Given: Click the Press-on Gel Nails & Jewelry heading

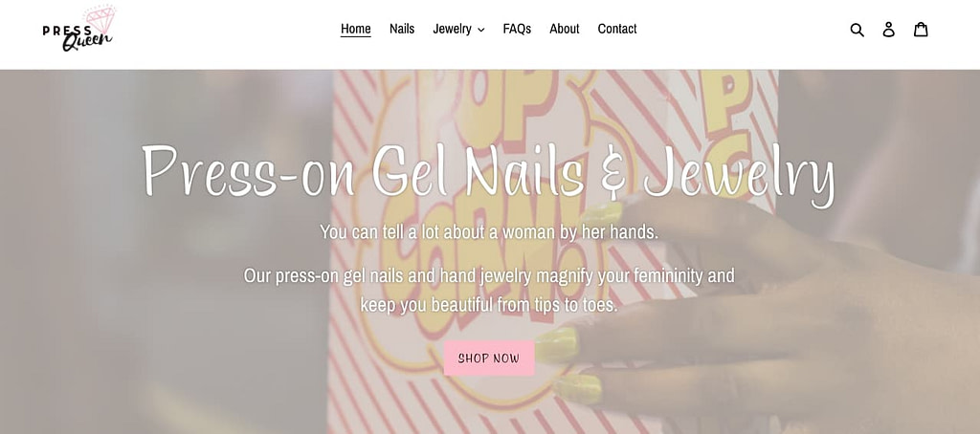Looking at the screenshot, I should point(489,172).
